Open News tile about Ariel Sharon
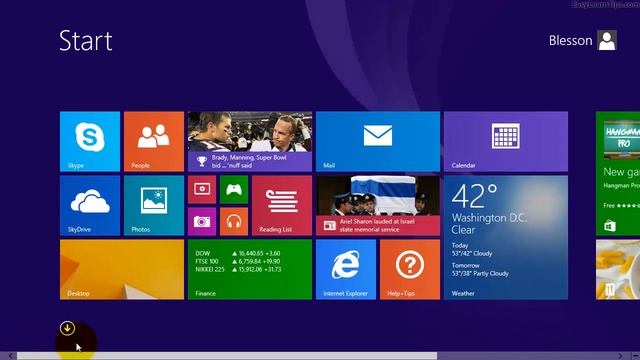Image resolution: width=640 pixels, height=360 pixels. tap(378, 205)
